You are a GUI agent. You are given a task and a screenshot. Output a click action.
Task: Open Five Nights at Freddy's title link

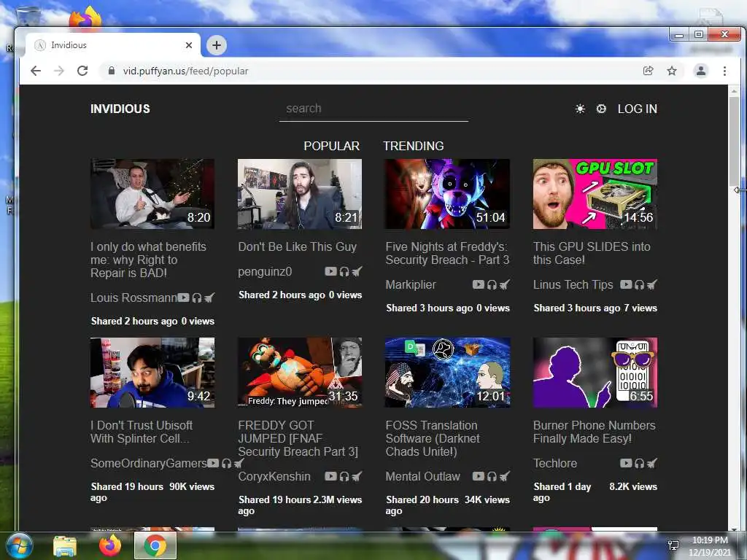(447, 253)
